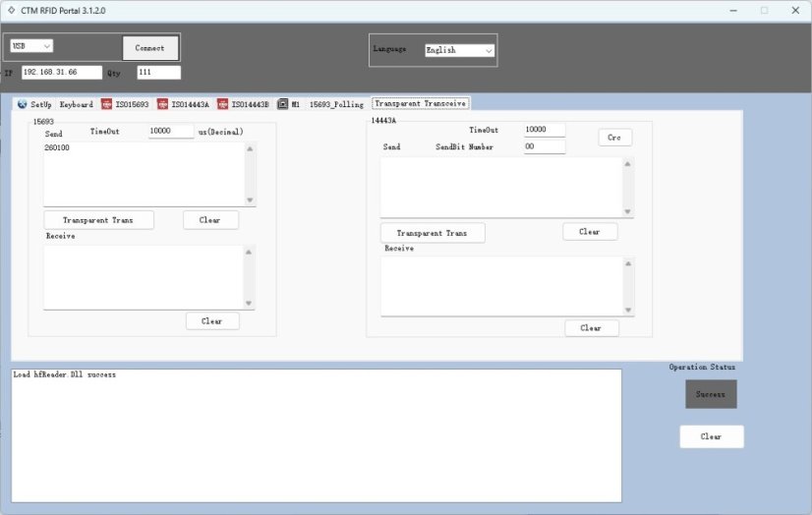Click the M1 card icon

pyautogui.click(x=283, y=104)
